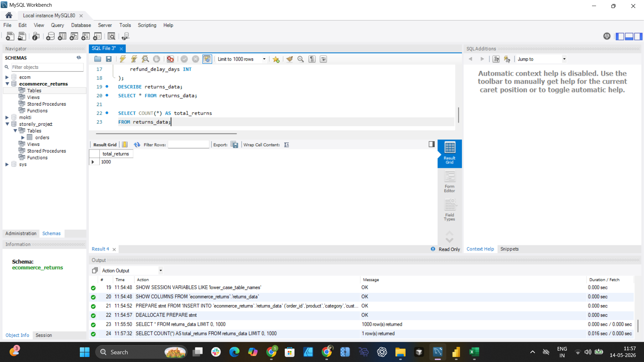Create new schema toolbar icon
Screen dimensions: 644x362
(50, 36)
